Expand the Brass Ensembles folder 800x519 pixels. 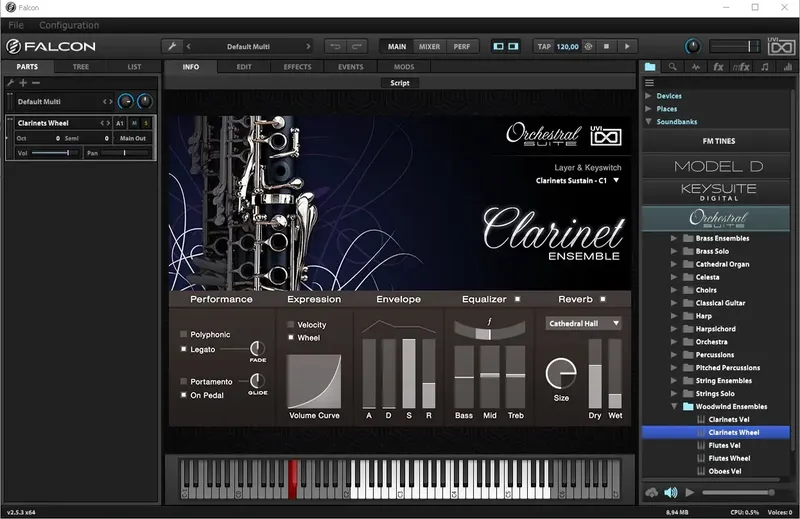coord(673,238)
